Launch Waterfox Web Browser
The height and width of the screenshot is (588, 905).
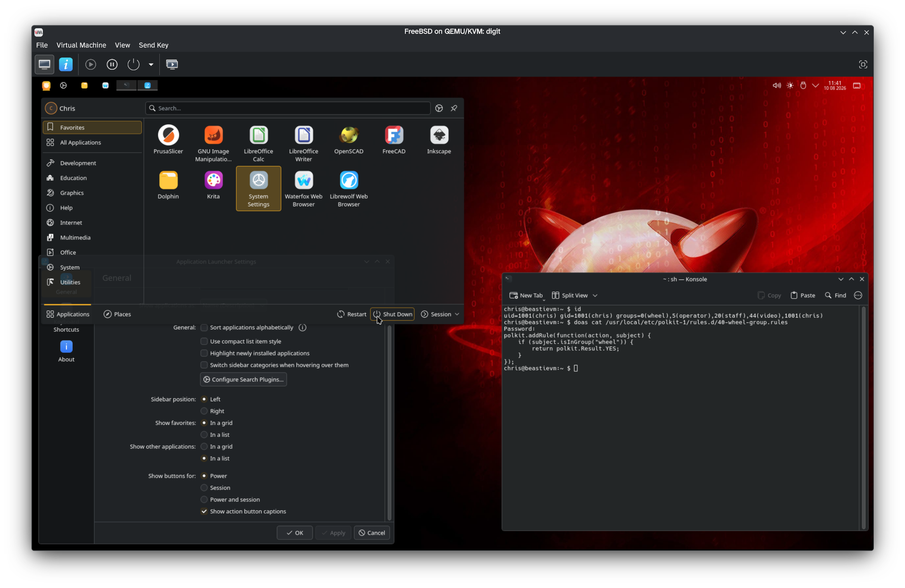304,188
